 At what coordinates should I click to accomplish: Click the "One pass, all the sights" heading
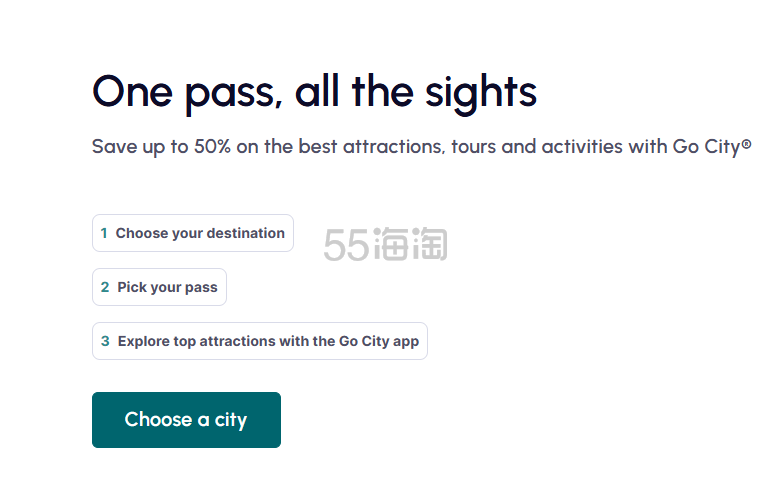pyautogui.click(x=314, y=92)
